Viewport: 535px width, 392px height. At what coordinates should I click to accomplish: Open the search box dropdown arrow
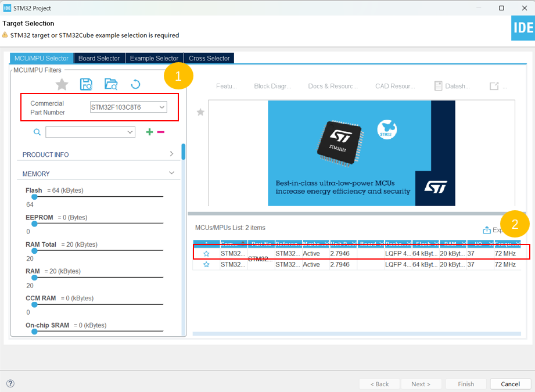[130, 132]
